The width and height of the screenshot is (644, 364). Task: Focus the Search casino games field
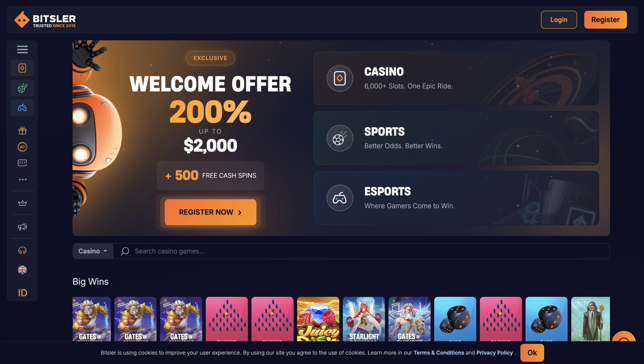361,251
